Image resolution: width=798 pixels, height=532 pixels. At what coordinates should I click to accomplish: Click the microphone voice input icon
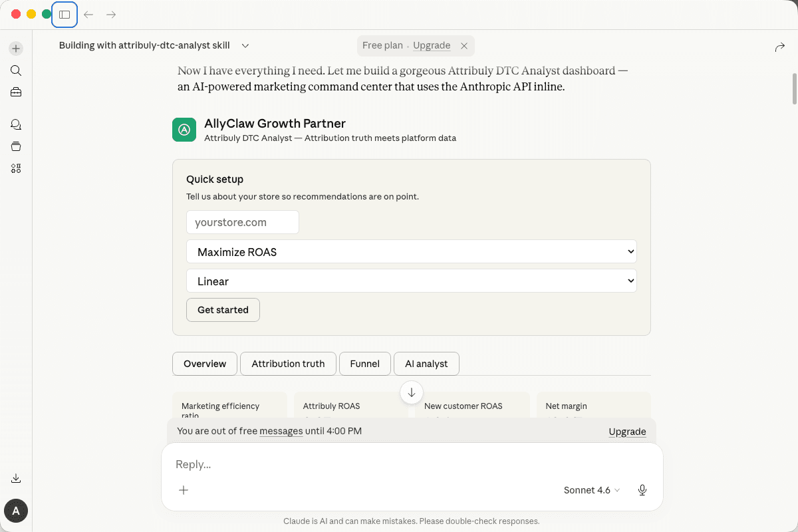point(642,490)
